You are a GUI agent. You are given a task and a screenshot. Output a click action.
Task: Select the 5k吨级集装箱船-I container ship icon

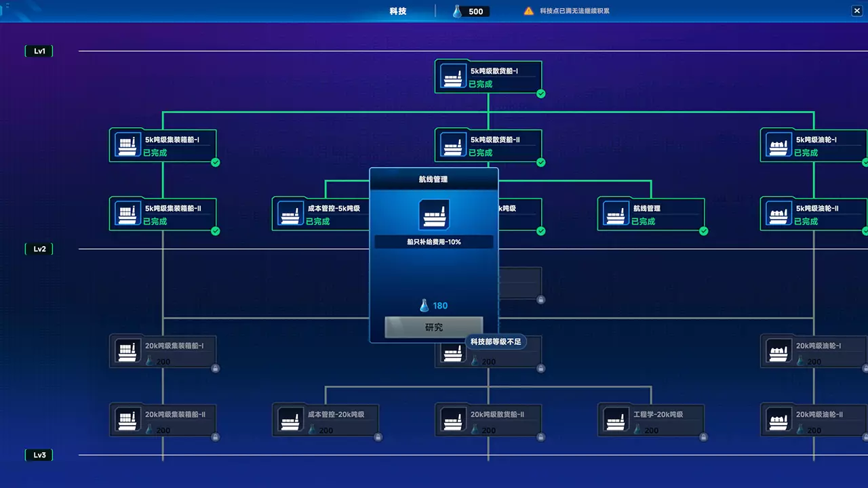pyautogui.click(x=127, y=145)
